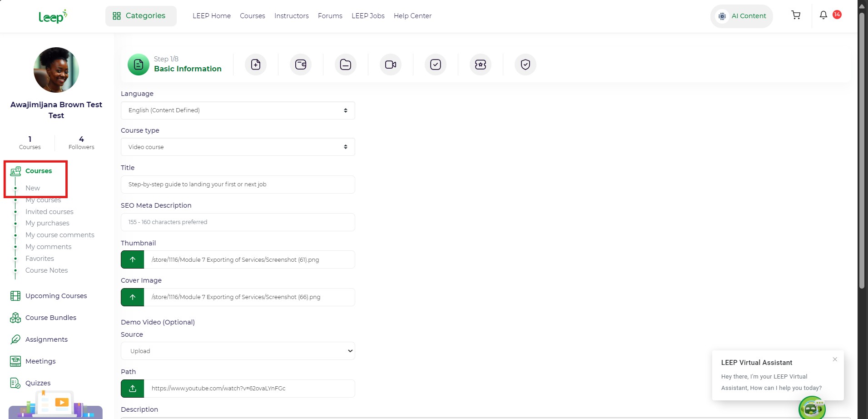Click the SEO Meta Description field
The image size is (868, 419).
(238, 222)
